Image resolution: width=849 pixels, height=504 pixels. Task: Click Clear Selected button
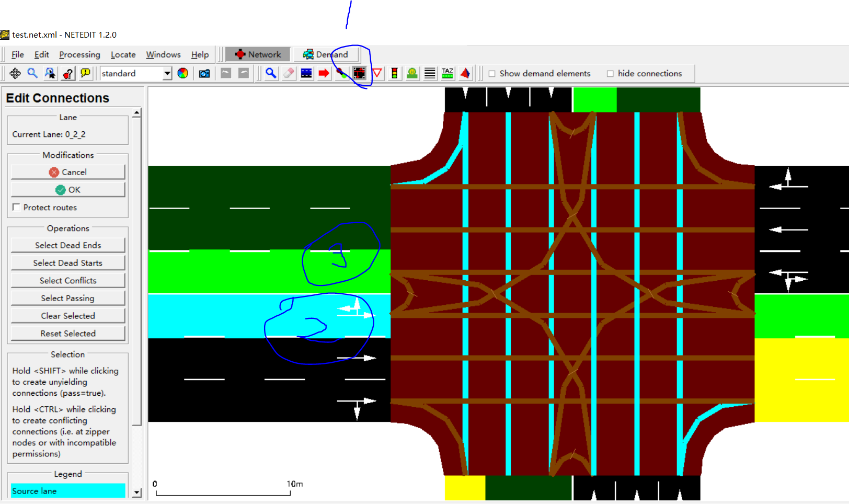tap(68, 316)
